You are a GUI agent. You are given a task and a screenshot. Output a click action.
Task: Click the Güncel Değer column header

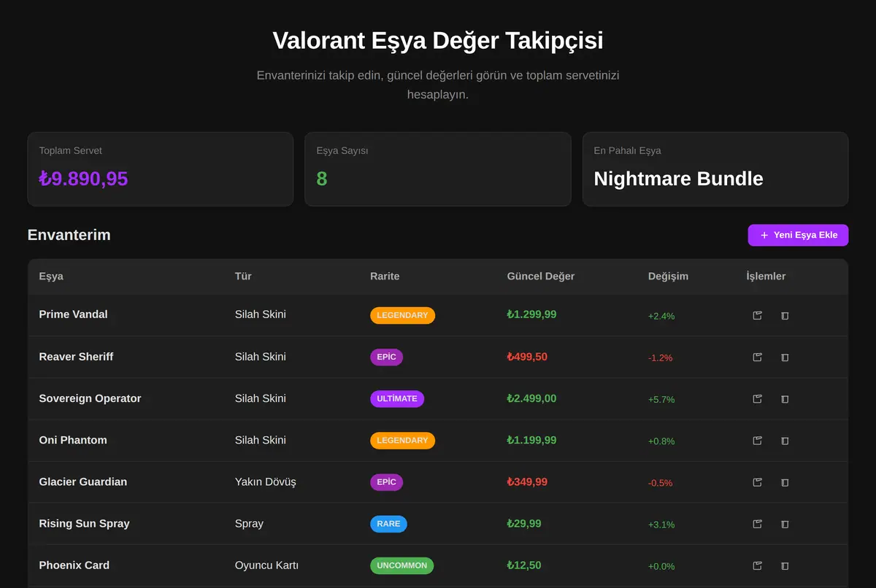(x=541, y=276)
